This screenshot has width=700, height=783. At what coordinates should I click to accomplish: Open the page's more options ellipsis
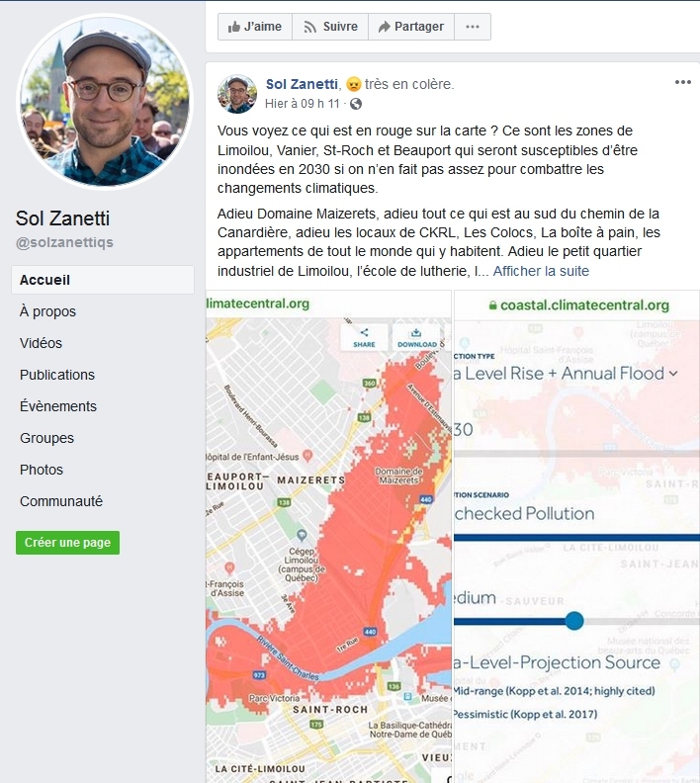473,27
